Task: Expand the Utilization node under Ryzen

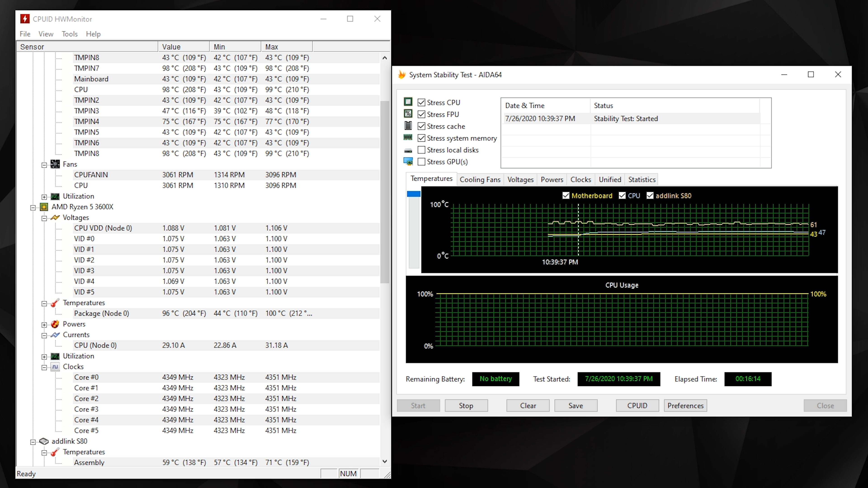Action: [44, 357]
